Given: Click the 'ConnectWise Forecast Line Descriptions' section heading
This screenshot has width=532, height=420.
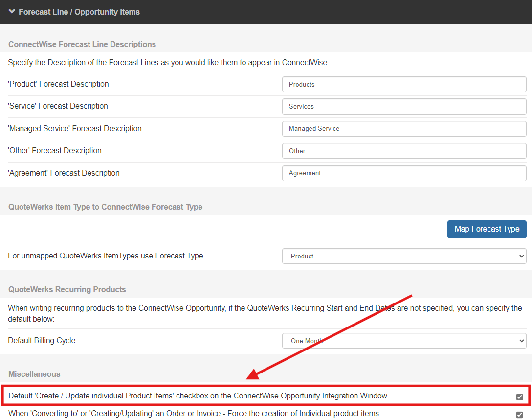Looking at the screenshot, I should pos(82,44).
